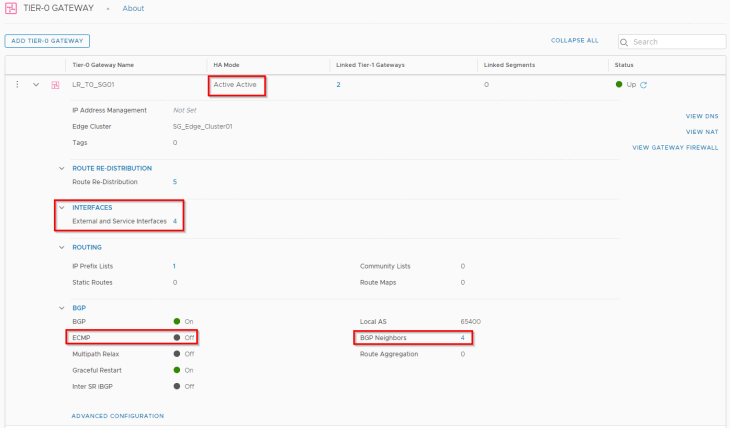
Task: Click the Graceful Restart On status dot
Action: click(x=177, y=370)
